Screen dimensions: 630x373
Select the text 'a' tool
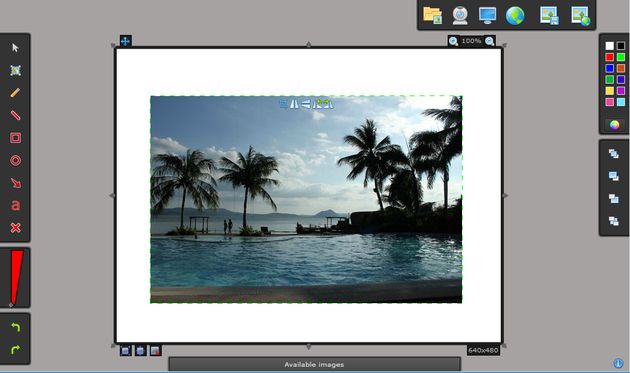click(x=15, y=205)
